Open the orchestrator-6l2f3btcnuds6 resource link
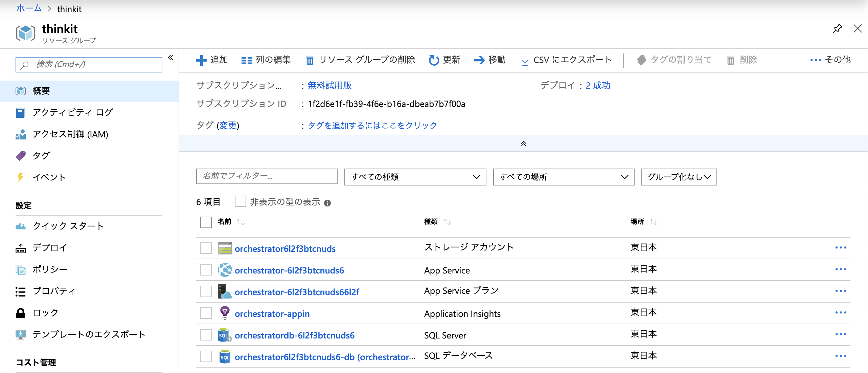Screen dimensions: 868x373 [289, 270]
